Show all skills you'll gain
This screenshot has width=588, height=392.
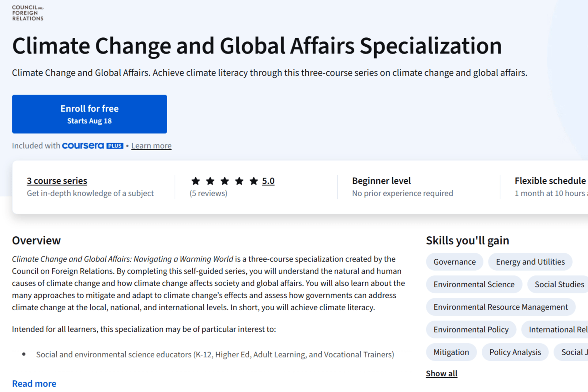(441, 374)
